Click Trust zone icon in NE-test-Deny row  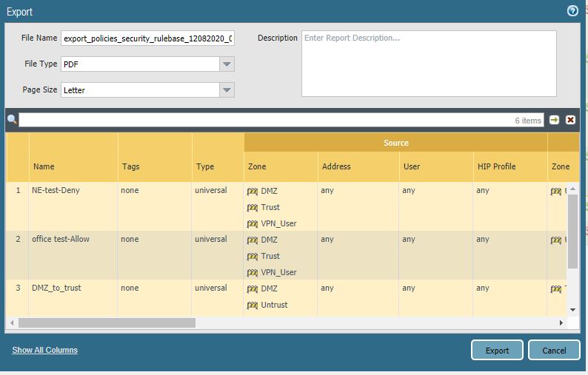pyautogui.click(x=253, y=208)
